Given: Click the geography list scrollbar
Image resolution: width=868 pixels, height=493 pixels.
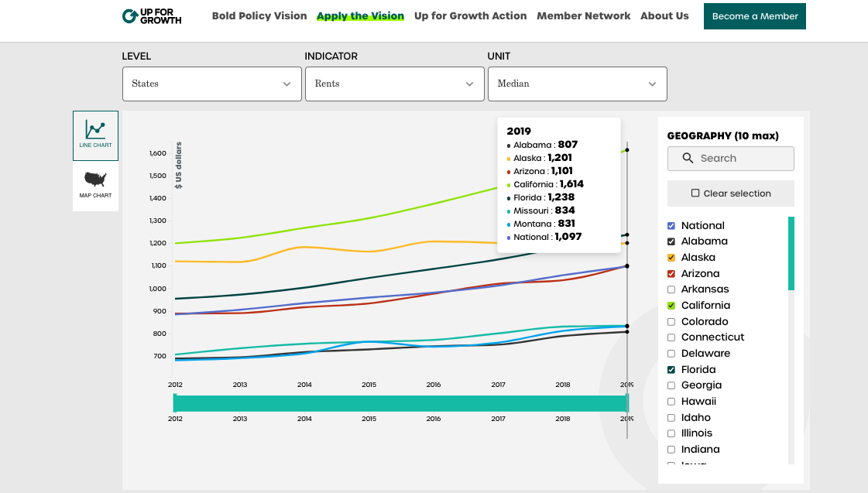Looking at the screenshot, I should 791,254.
